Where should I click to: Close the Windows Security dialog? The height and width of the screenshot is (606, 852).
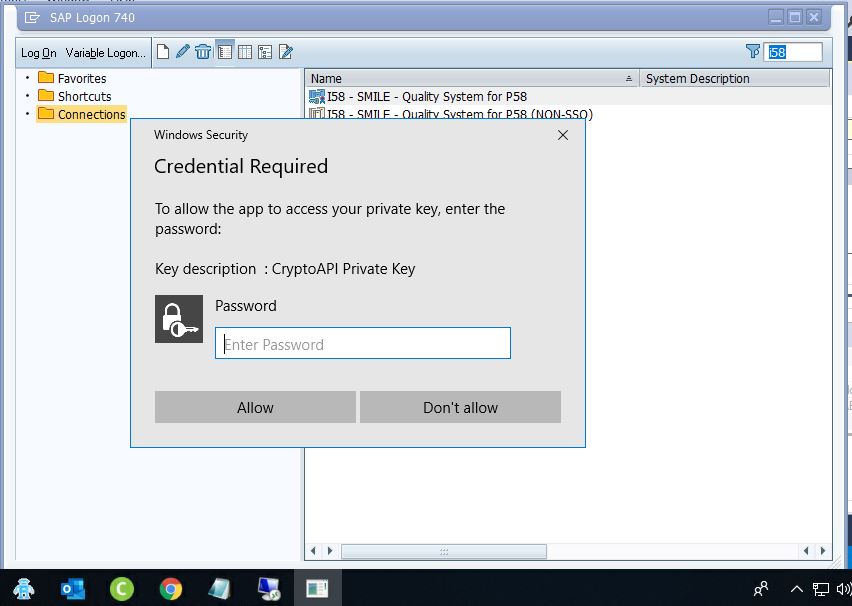coord(563,135)
